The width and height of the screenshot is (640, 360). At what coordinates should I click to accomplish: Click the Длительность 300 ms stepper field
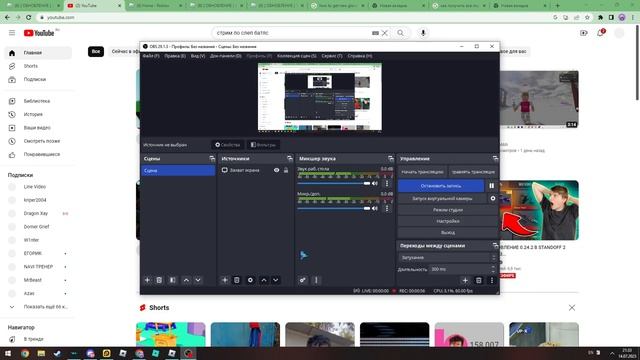coord(463,269)
